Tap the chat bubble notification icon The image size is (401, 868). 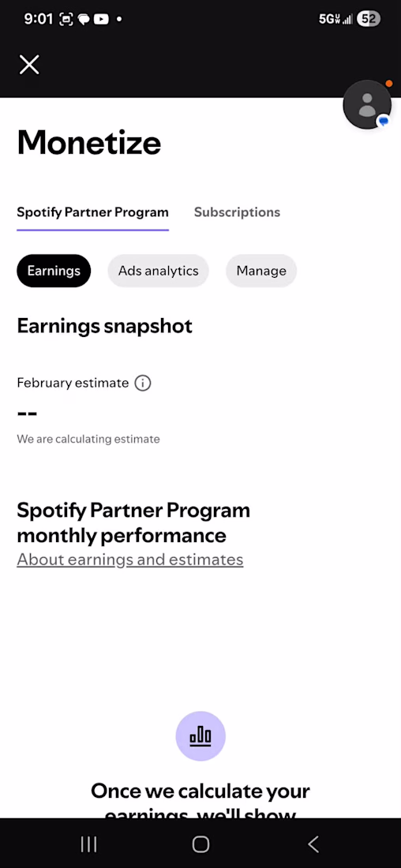[84, 20]
